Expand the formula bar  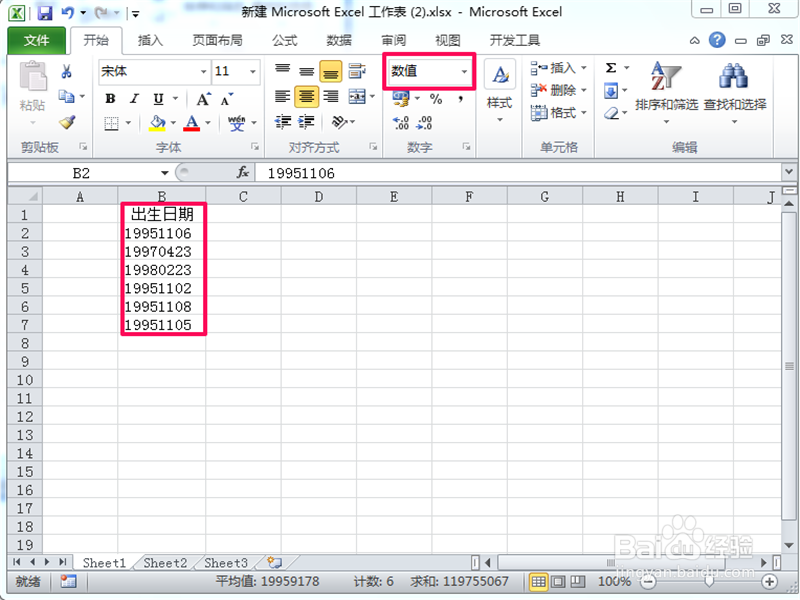tap(789, 172)
